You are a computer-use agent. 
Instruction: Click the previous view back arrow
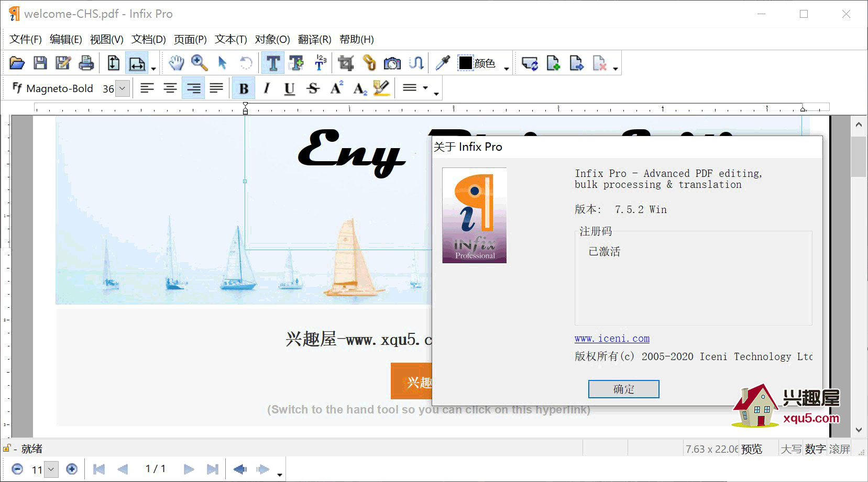pyautogui.click(x=240, y=469)
